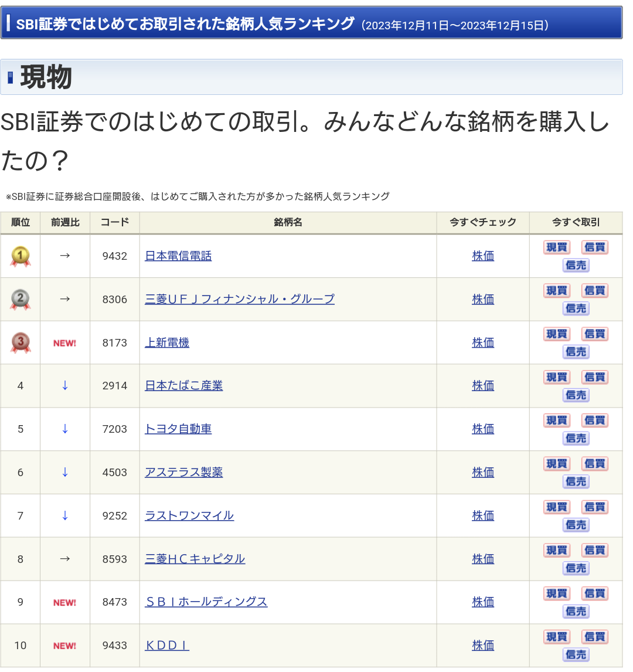Image resolution: width=633 pixels, height=672 pixels.
Task: Click the silver rank 2 medal icon
Action: tap(20, 300)
